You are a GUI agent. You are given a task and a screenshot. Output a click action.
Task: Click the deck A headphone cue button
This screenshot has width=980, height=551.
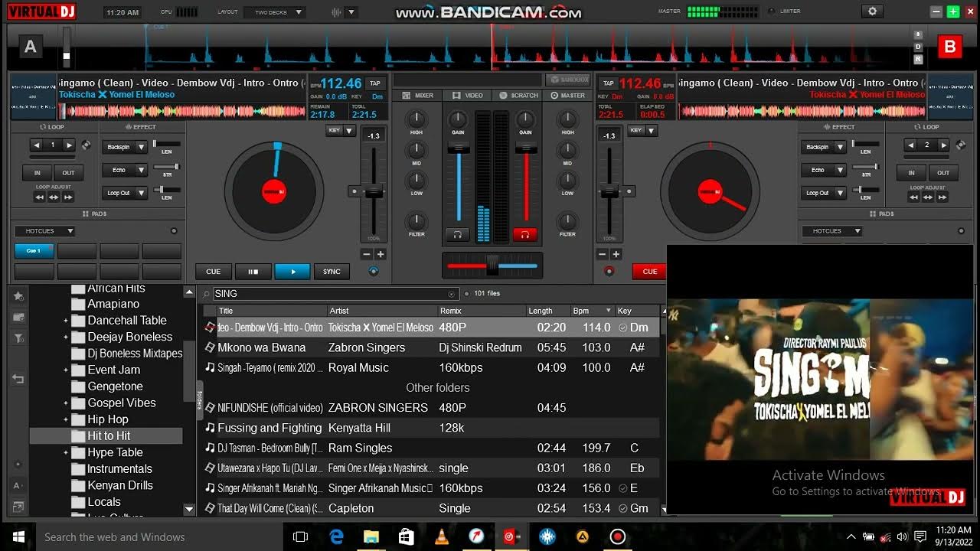pos(458,234)
